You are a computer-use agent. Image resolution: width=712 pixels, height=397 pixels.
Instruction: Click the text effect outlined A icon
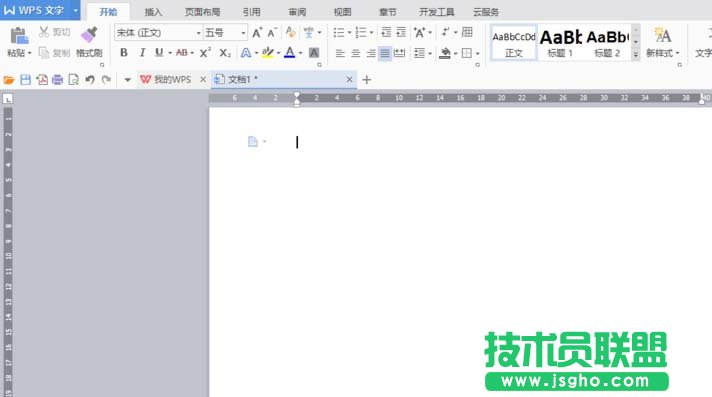click(246, 53)
